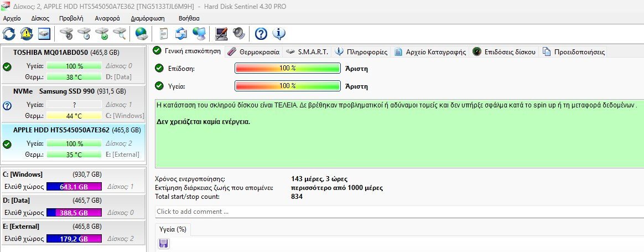Select the E: [External] partition entry
Image resolution: width=644 pixels, height=252 pixels.
click(73, 233)
